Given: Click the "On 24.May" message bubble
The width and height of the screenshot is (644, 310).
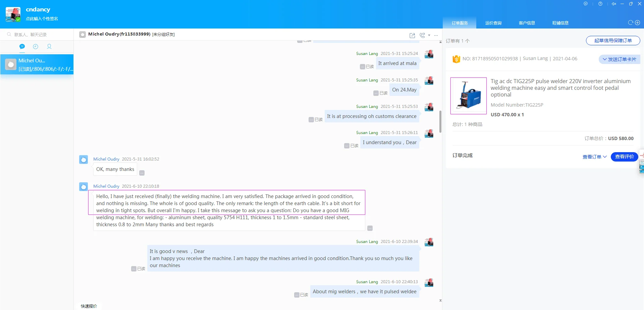Looking at the screenshot, I should pos(405,90).
